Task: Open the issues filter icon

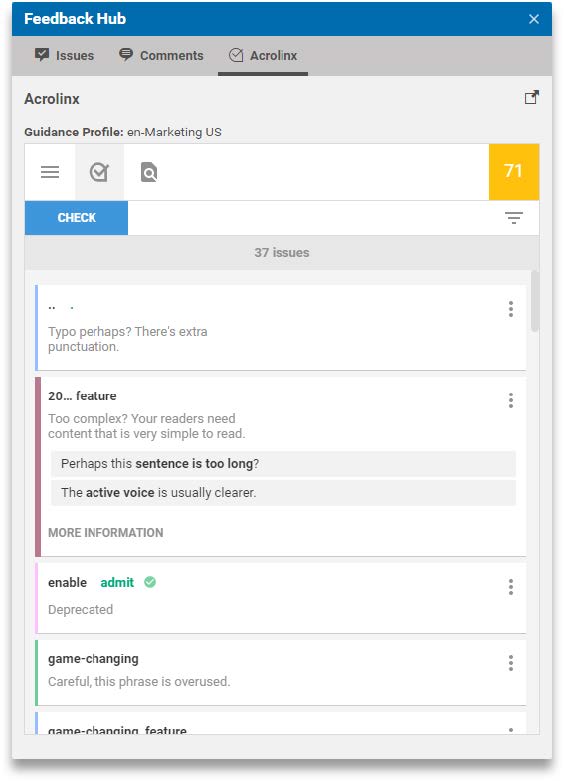Action: (514, 218)
